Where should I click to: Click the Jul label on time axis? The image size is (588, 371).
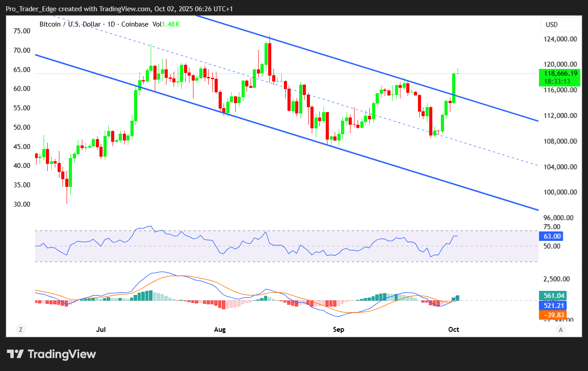101,330
